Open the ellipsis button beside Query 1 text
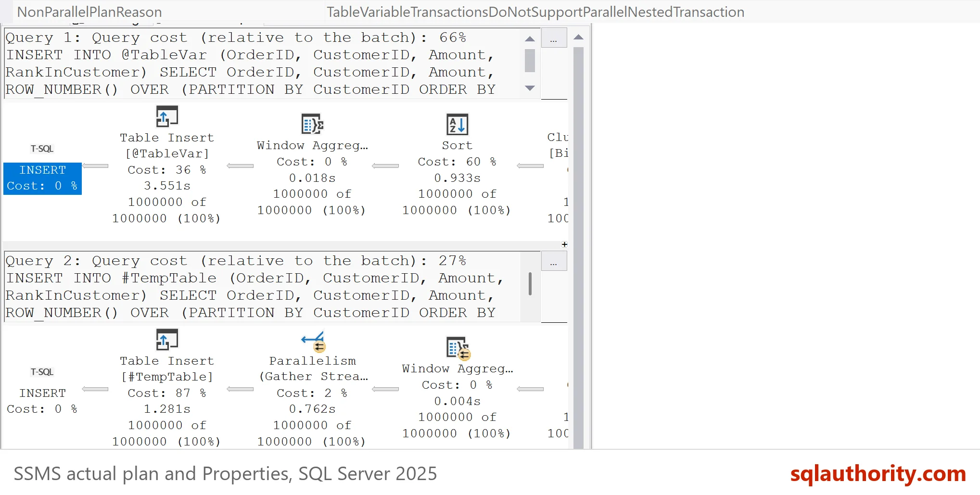980x495 pixels. [x=554, y=38]
